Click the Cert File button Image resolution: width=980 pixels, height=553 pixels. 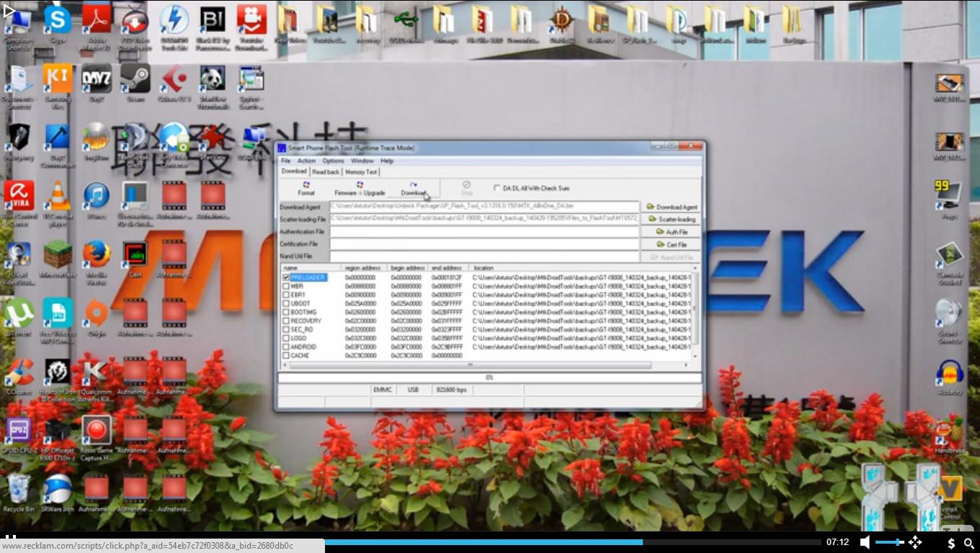(x=671, y=244)
